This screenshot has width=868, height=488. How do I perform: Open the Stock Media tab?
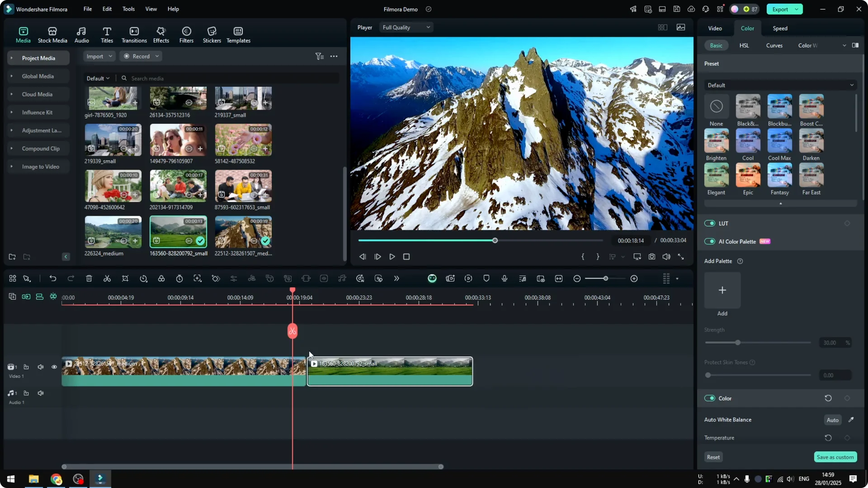coord(52,35)
